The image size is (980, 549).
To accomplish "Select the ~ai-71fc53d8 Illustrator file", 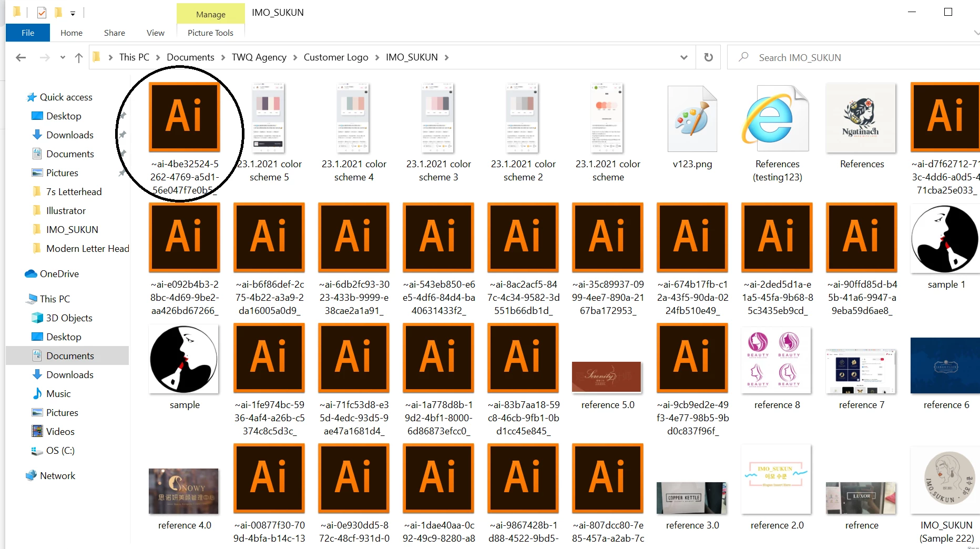I will (x=354, y=358).
